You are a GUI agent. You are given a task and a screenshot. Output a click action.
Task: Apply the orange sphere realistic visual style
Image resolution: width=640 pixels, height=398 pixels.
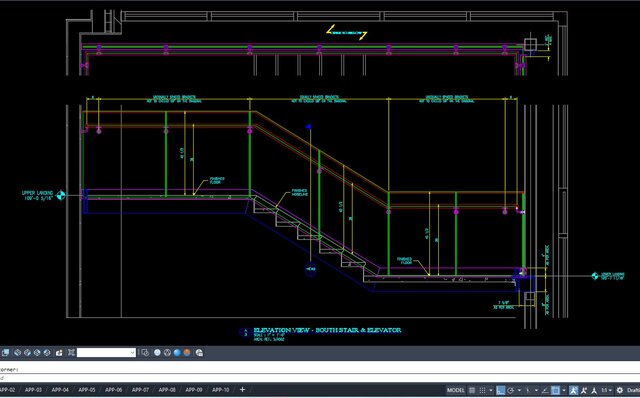187,352
